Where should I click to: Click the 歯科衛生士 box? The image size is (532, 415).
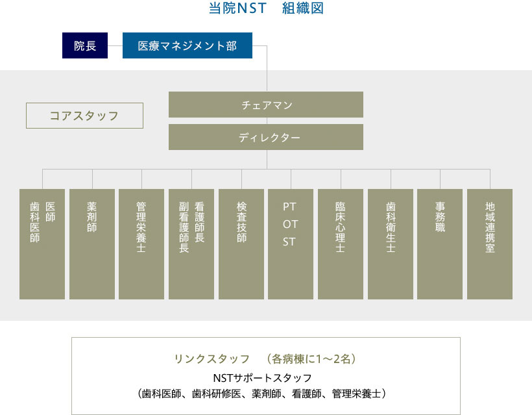click(x=391, y=244)
